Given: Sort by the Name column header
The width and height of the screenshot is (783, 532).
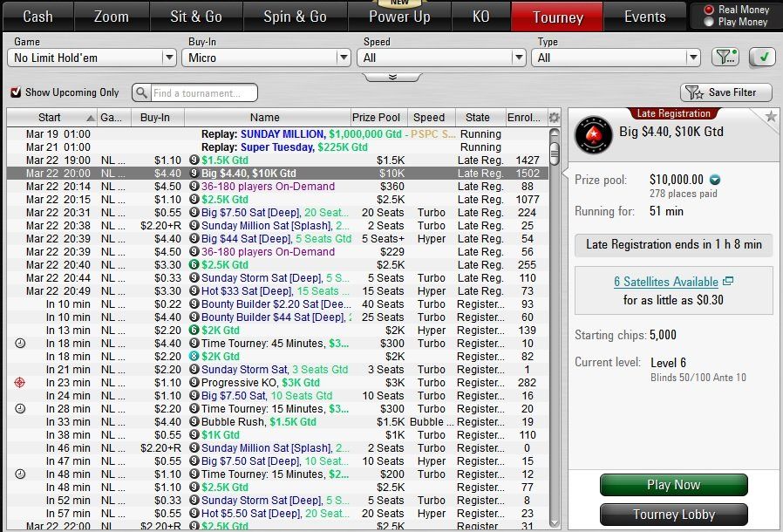Looking at the screenshot, I should pyautogui.click(x=268, y=118).
